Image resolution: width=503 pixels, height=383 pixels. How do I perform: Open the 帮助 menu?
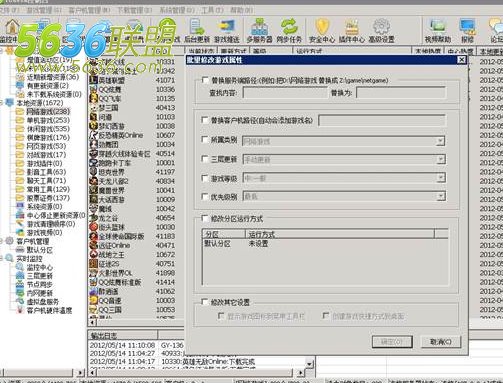(241, 10)
